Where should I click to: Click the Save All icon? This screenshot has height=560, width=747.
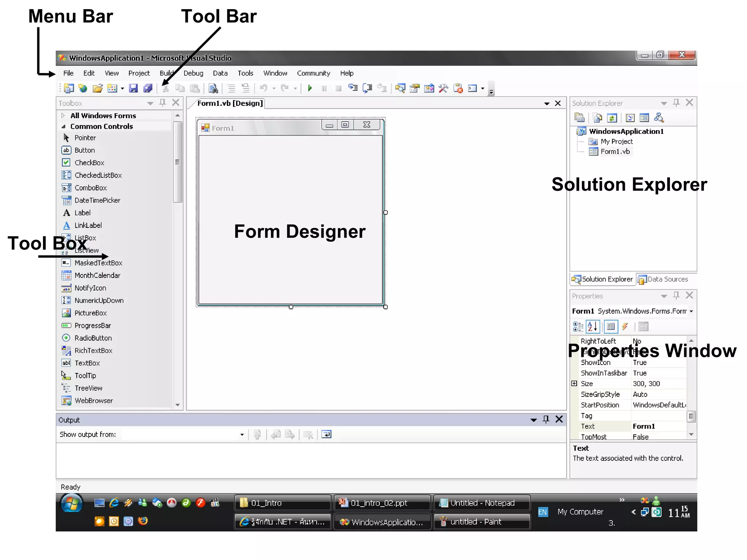pos(148,88)
